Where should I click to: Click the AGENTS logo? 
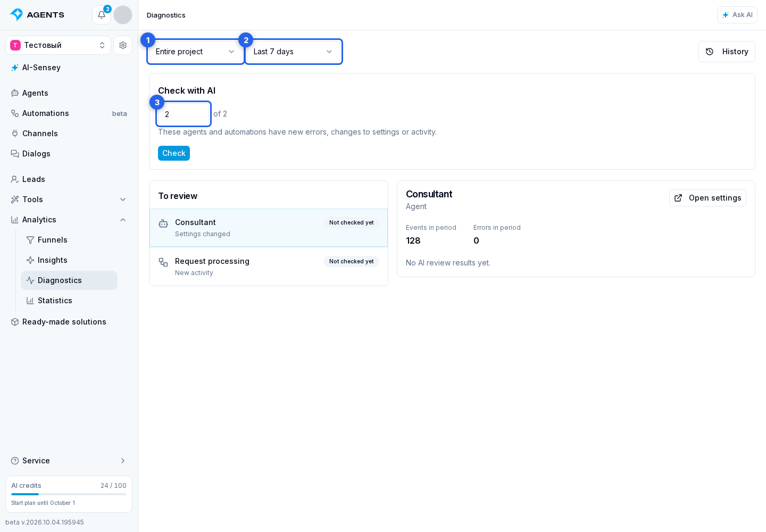click(x=37, y=15)
